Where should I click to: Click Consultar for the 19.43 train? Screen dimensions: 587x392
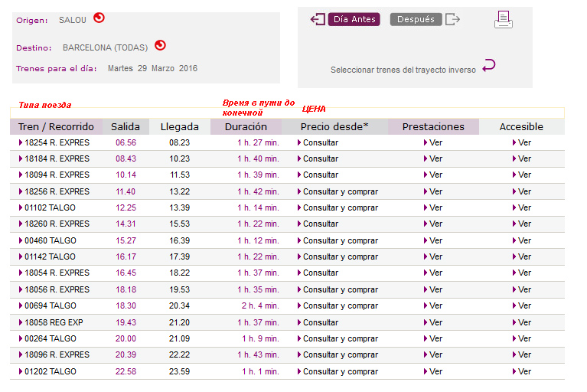[318, 323]
